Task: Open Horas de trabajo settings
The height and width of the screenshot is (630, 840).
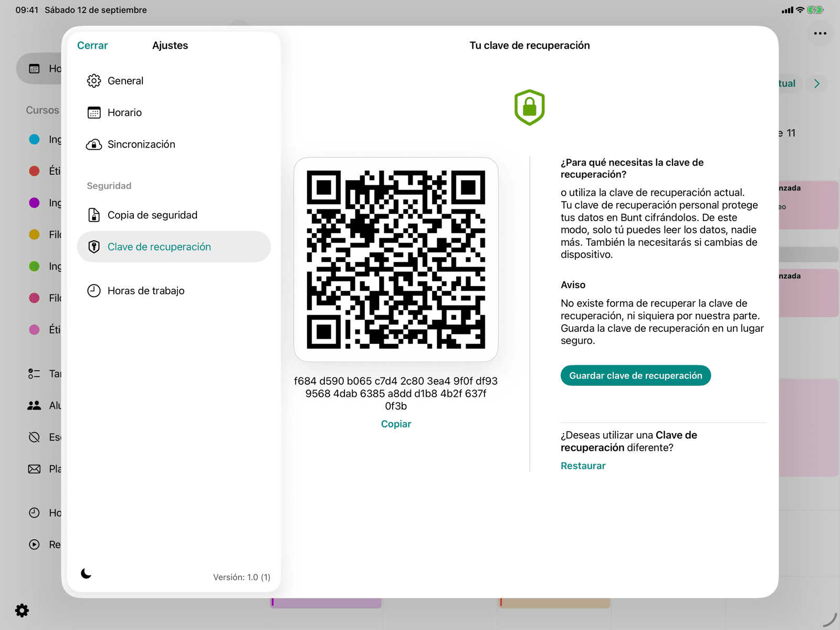Action: pyautogui.click(x=174, y=291)
